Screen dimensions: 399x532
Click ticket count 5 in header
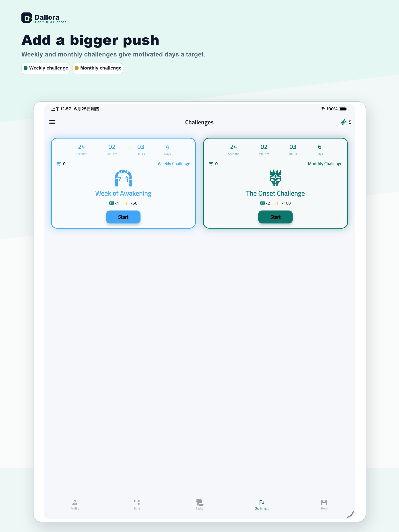click(x=350, y=122)
